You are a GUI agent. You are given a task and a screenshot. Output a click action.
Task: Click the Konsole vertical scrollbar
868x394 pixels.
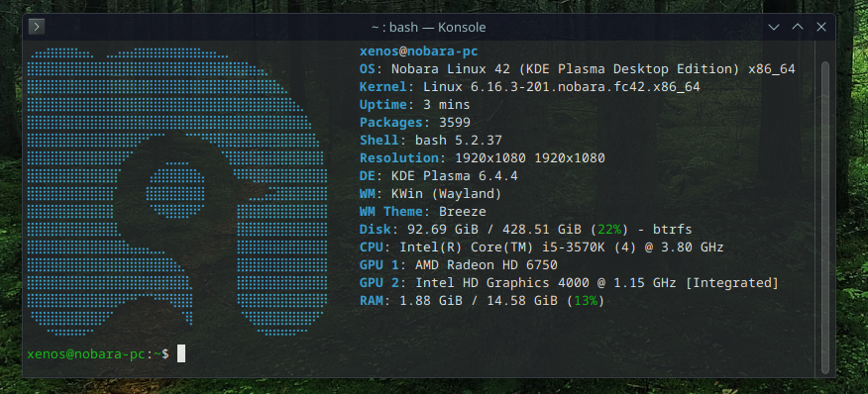[824, 217]
